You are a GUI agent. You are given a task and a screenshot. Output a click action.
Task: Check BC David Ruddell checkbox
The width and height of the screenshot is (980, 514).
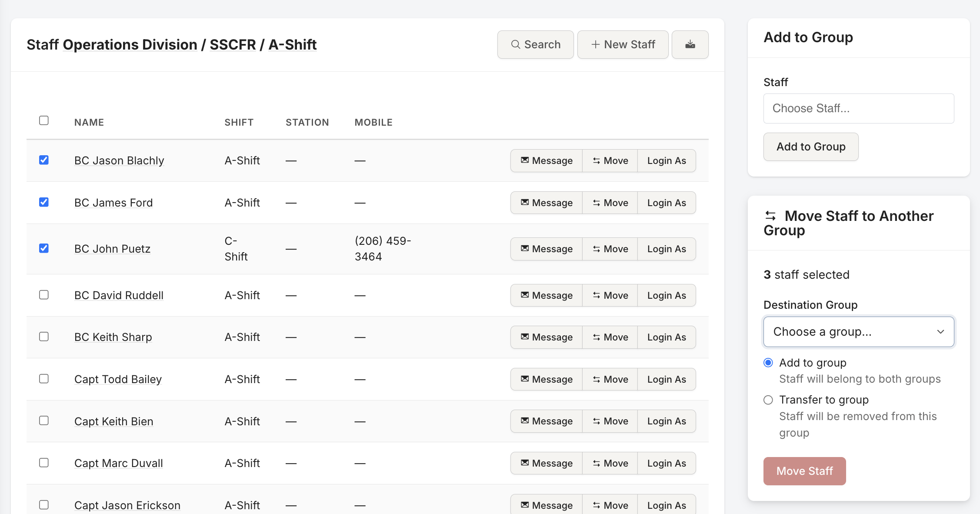click(x=44, y=295)
